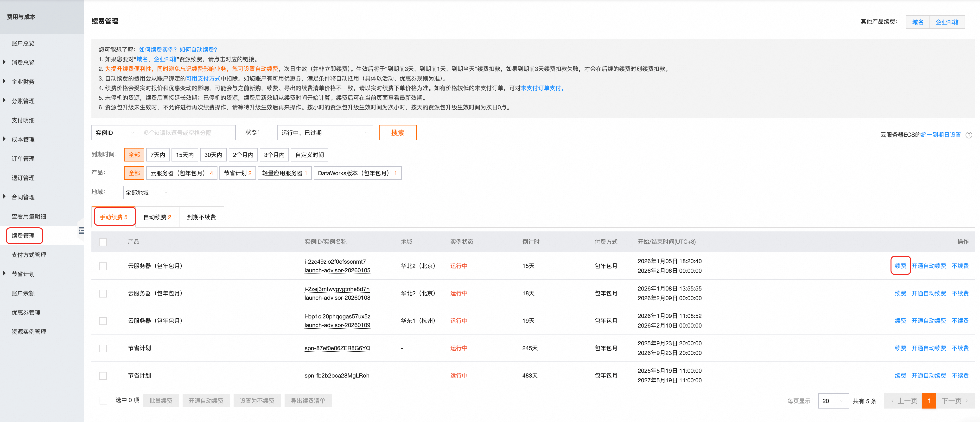Check the row for launch-advisor-20260105 instance
Image resolution: width=980 pixels, height=422 pixels.
[x=103, y=266]
